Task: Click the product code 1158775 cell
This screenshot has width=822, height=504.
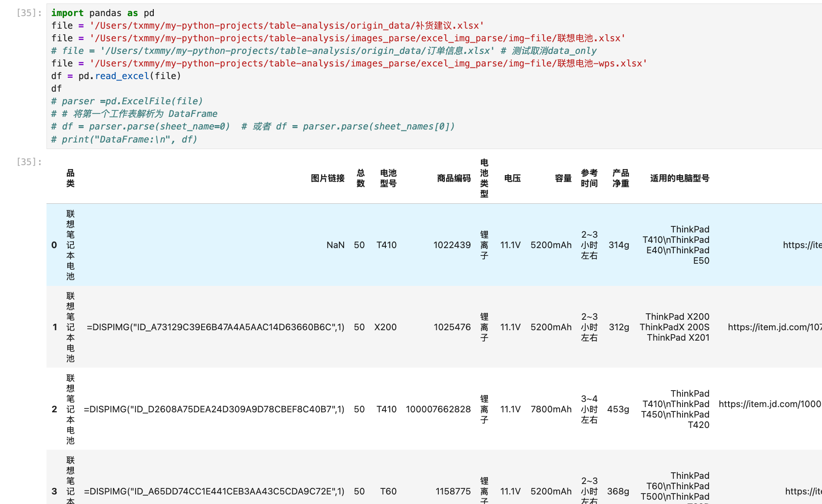Action: pyautogui.click(x=453, y=491)
